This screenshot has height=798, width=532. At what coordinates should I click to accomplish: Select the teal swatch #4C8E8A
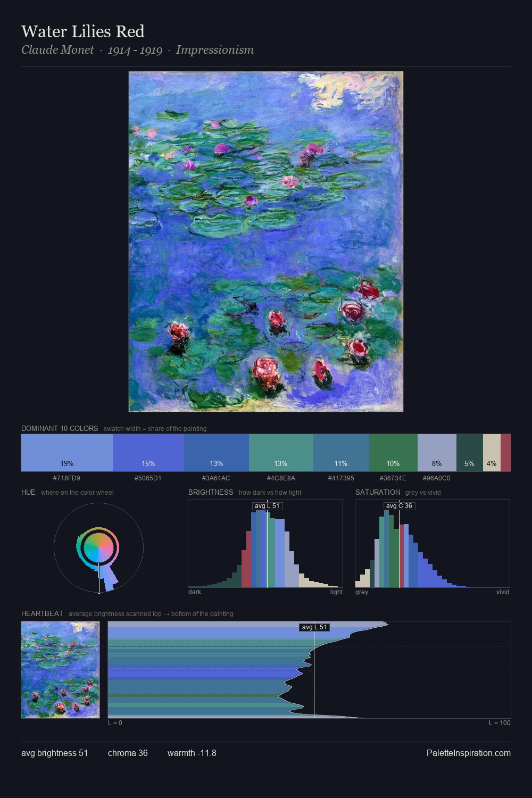281,453
